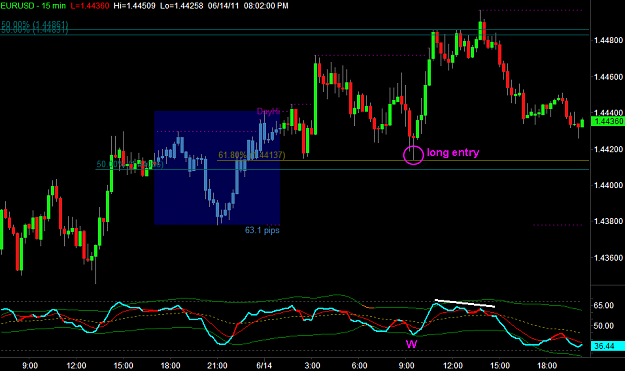Click the cyan 36.44 oscillator value tag

tap(608, 346)
